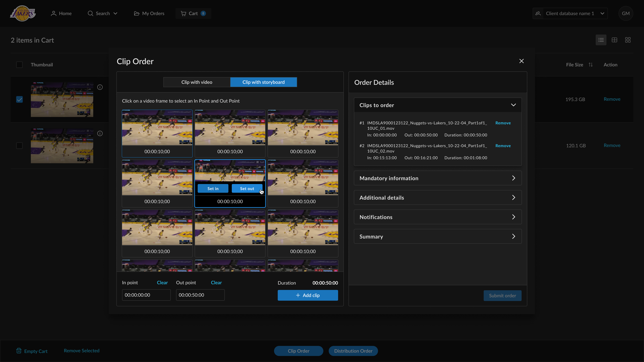644x362 pixels.
Task: Open GM user avatar menu
Action: point(626,13)
